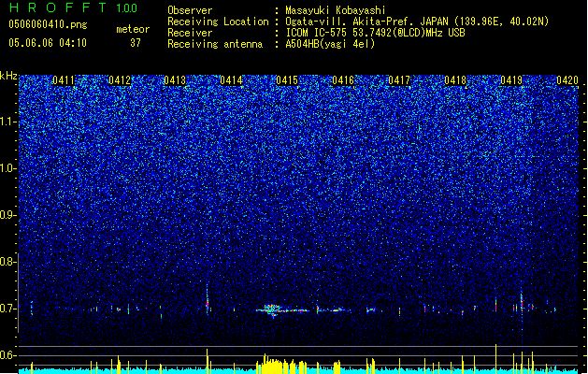Click the 1.0 kHz axis tick label
Screen dimensions: 588x374
tap(7, 168)
